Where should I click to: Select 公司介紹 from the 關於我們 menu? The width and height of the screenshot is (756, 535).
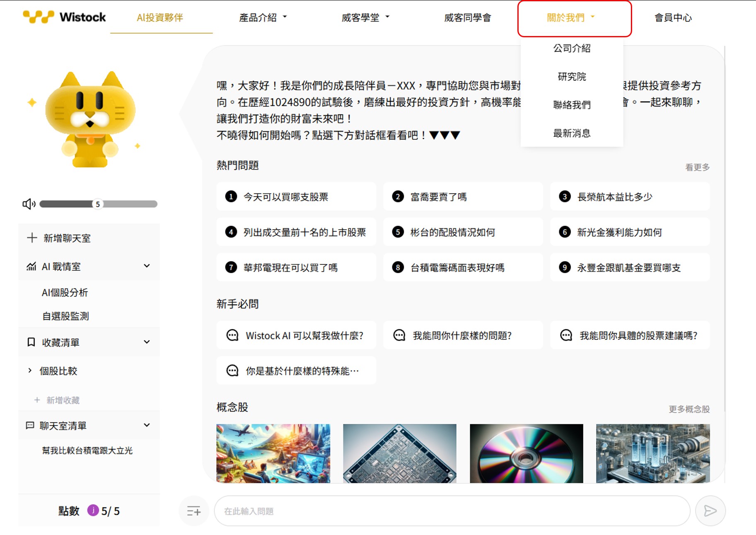pos(572,48)
